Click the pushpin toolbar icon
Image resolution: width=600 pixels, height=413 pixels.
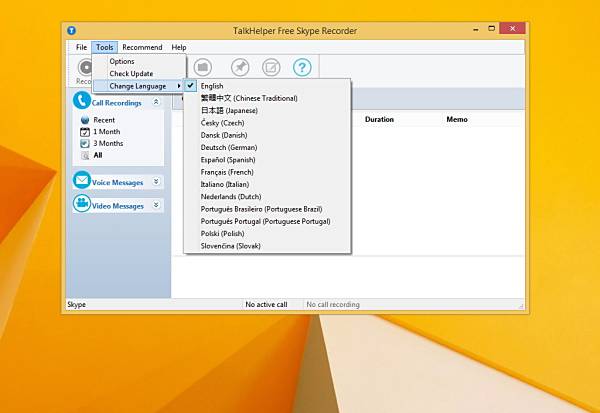(x=240, y=67)
